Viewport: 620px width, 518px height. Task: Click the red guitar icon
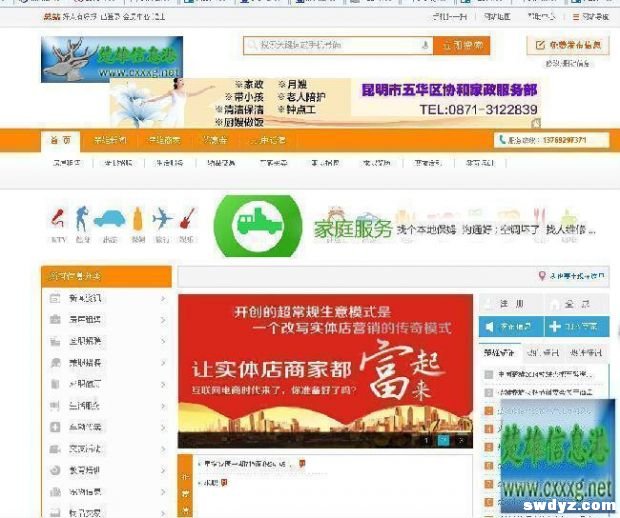tap(187, 219)
